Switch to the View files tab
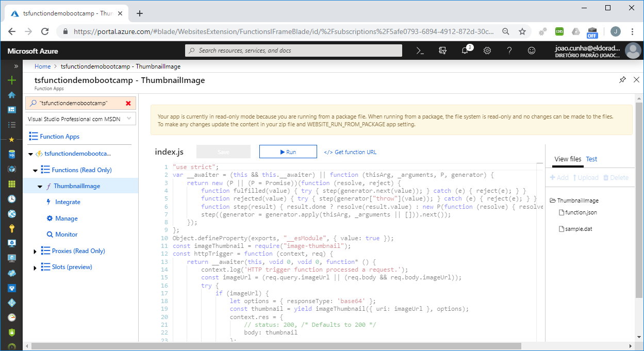Viewport: 644px width, 351px height. [x=568, y=159]
